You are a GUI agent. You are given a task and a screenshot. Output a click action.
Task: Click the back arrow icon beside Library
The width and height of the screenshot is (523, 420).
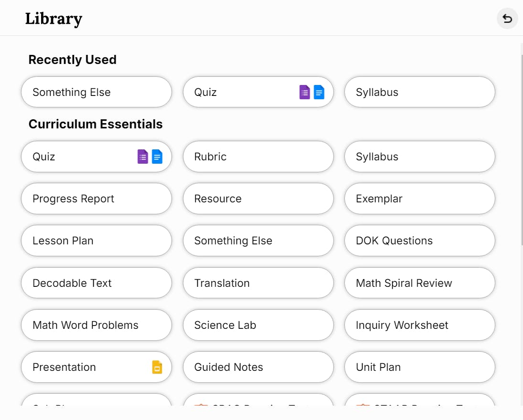(x=507, y=19)
